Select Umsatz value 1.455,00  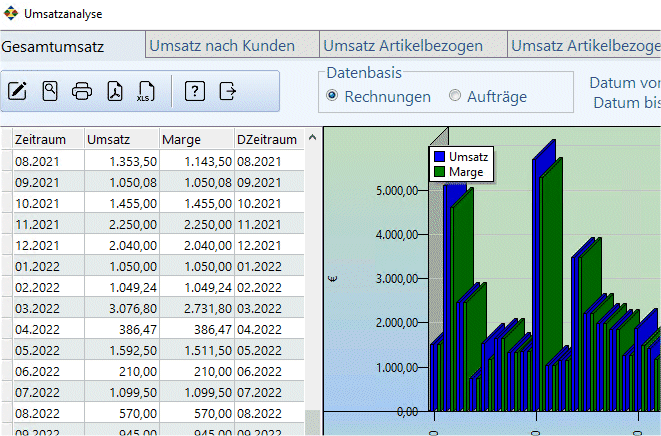(122, 203)
